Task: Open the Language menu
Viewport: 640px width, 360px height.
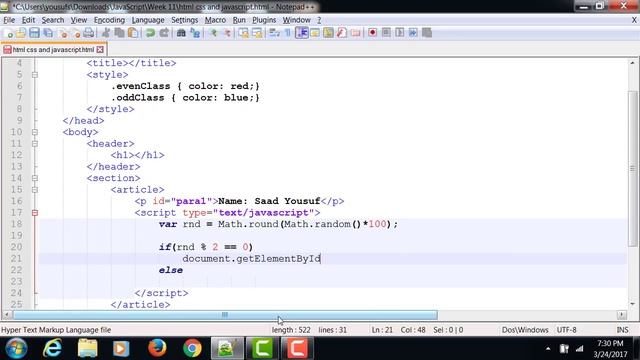Action: 148,20
